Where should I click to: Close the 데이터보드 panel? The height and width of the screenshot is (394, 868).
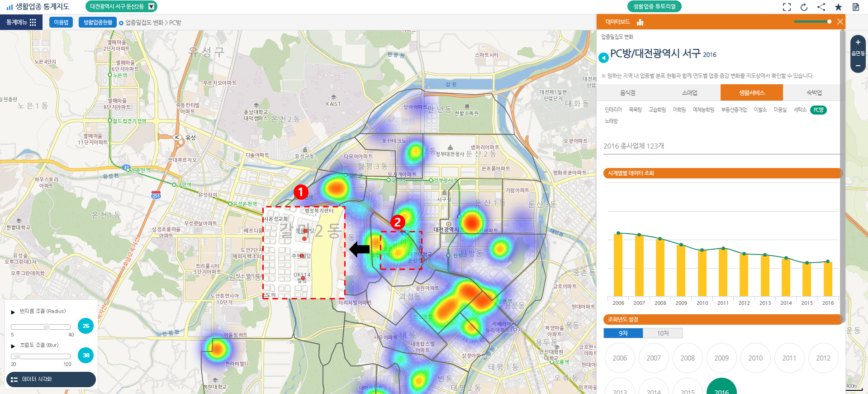(x=840, y=22)
